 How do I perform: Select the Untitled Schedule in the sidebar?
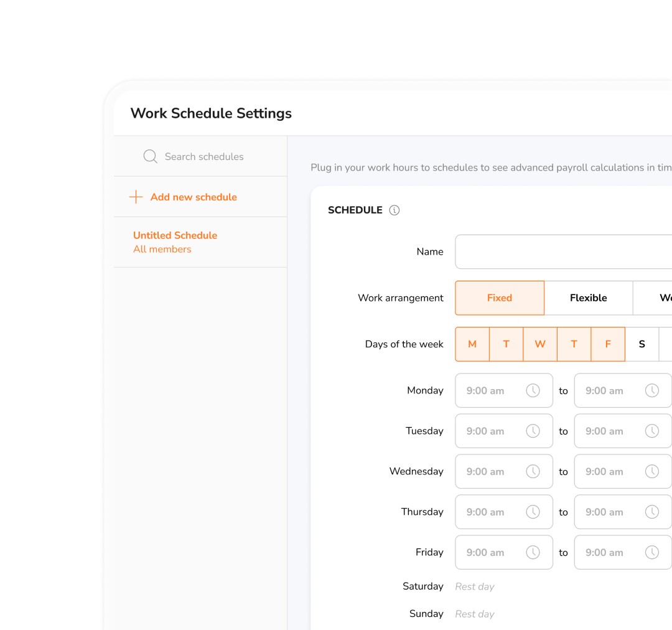pos(175,235)
